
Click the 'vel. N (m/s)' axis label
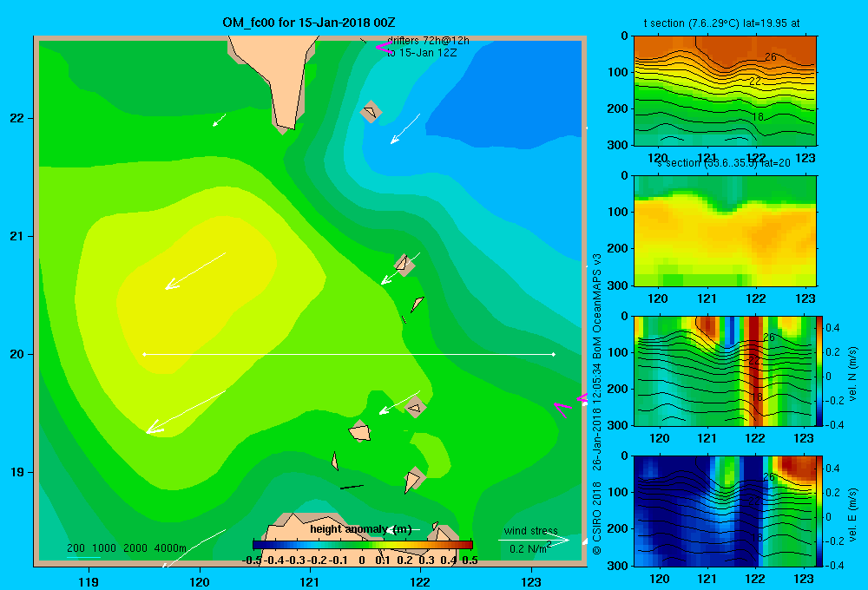(x=853, y=374)
